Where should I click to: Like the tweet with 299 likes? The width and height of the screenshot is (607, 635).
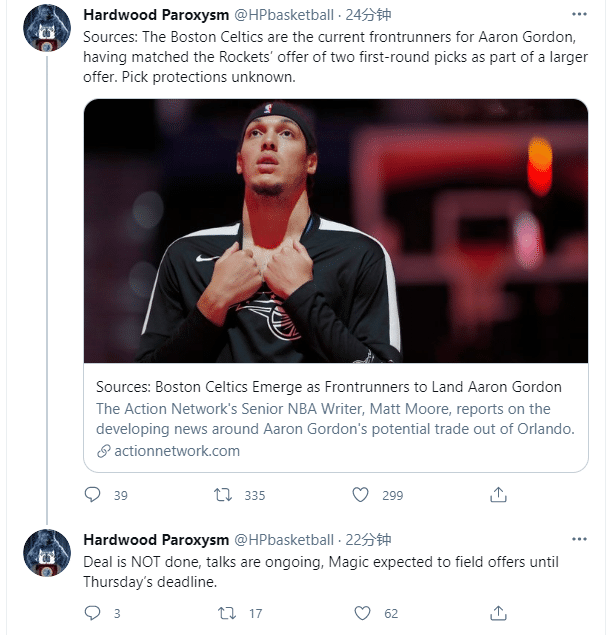point(361,495)
